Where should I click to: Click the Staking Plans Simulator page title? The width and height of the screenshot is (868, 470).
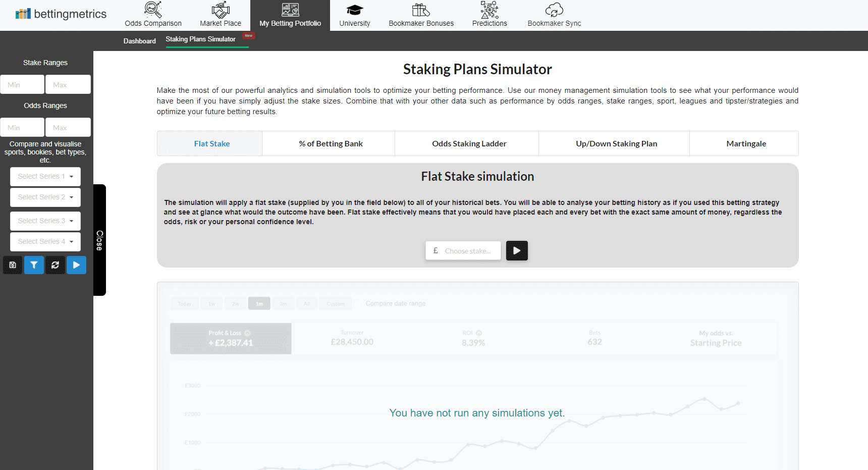click(477, 69)
